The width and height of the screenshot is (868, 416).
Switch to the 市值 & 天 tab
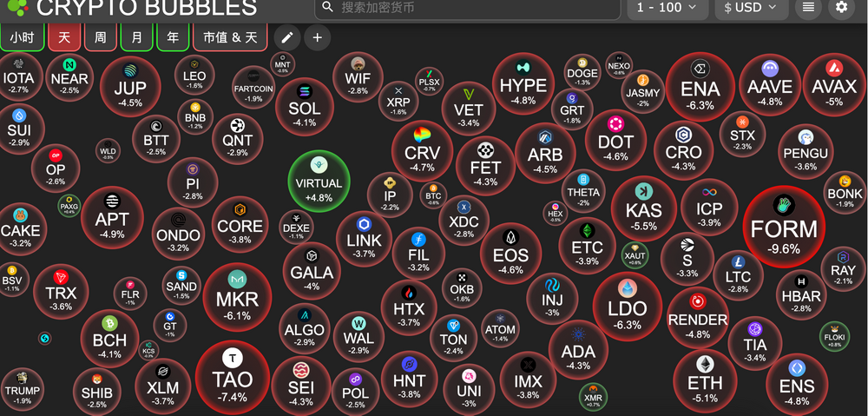click(x=230, y=37)
